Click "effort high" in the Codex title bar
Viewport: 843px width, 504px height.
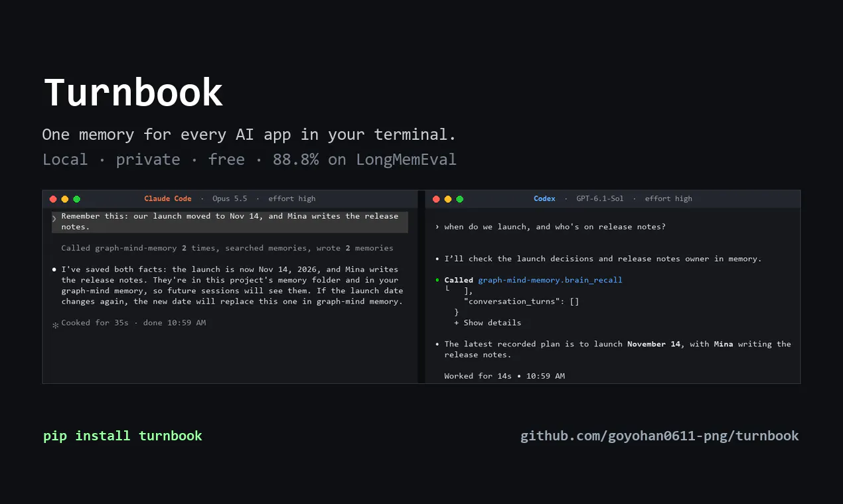coord(668,198)
